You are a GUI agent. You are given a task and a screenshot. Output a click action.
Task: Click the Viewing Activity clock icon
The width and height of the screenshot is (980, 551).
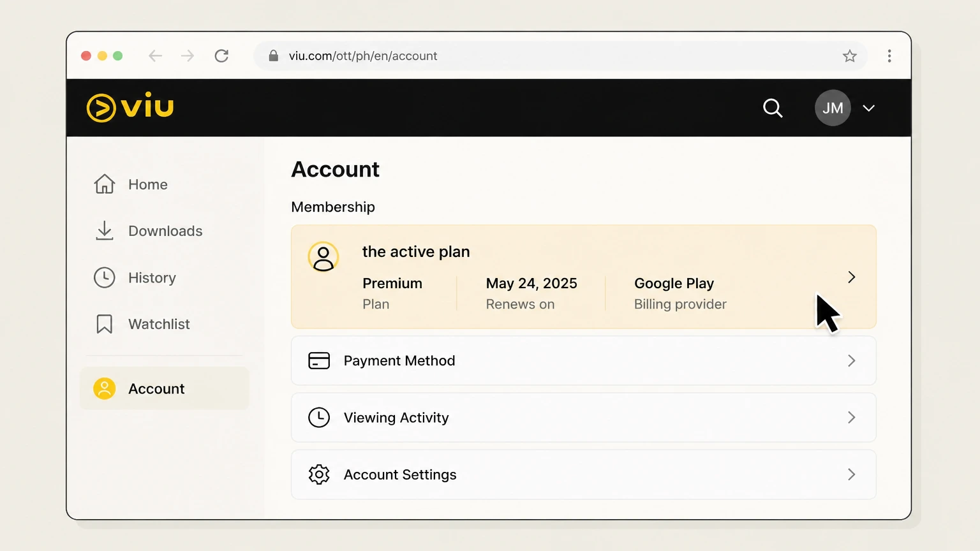click(319, 418)
